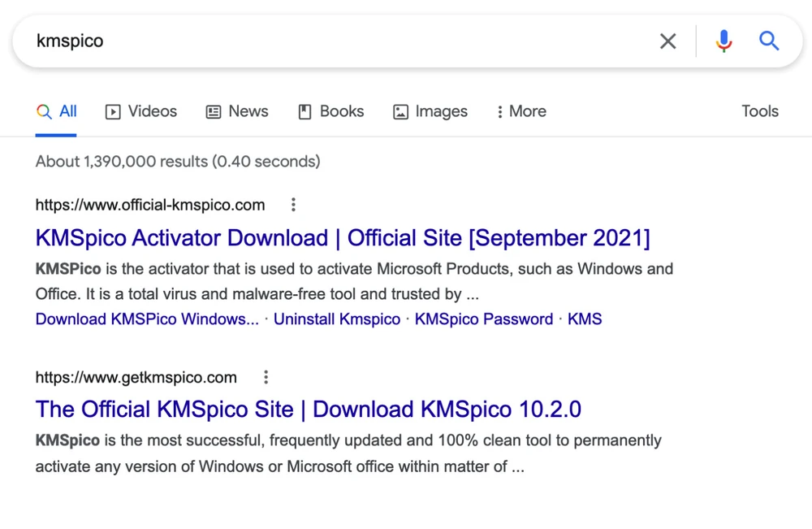
Task: Click the blue magnifying glass search icon
Action: pos(768,41)
